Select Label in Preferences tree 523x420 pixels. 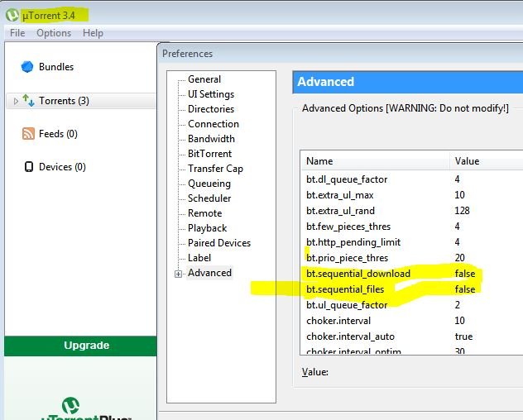click(199, 258)
